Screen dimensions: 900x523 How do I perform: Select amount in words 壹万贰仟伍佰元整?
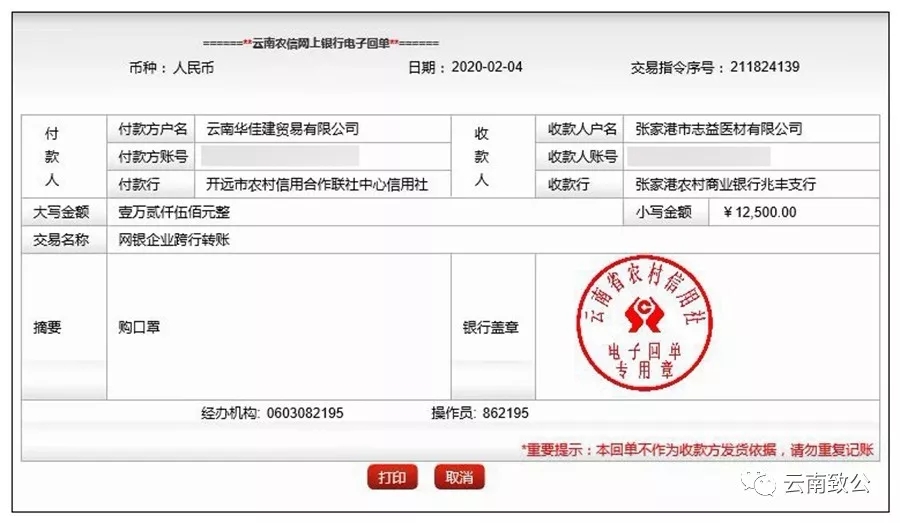tap(174, 212)
